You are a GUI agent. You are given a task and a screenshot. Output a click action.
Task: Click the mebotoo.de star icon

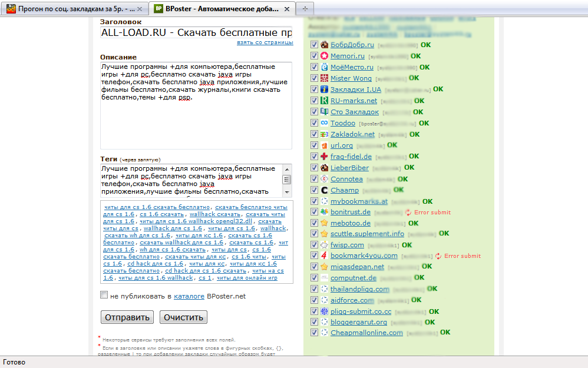click(x=325, y=223)
